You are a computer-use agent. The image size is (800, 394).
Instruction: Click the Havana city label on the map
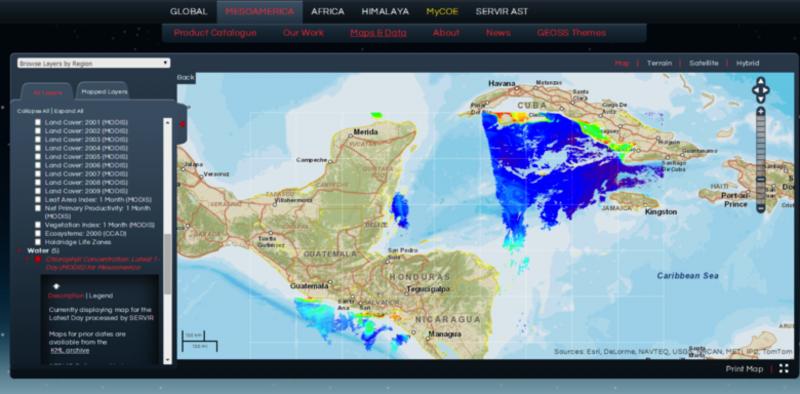502,83
